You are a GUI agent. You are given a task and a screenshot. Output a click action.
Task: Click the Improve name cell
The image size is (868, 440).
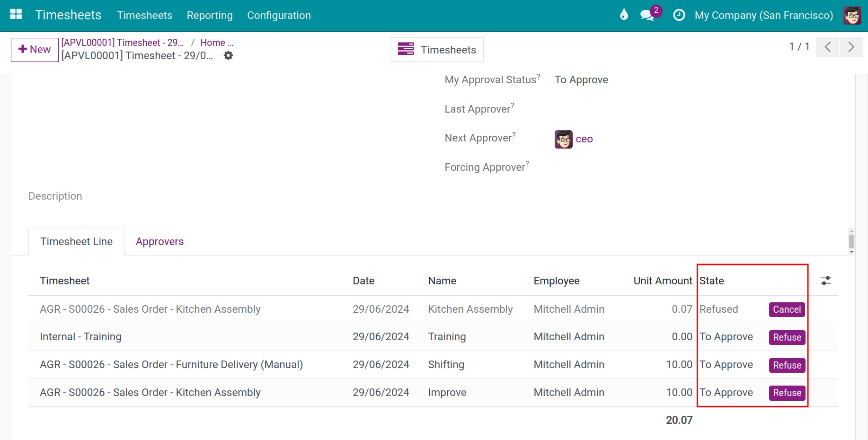coord(447,393)
